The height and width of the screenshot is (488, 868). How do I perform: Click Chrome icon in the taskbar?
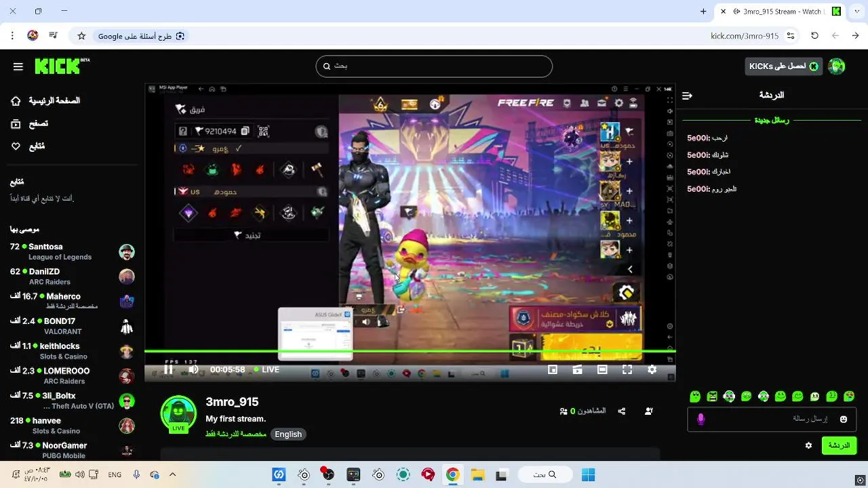click(x=452, y=475)
